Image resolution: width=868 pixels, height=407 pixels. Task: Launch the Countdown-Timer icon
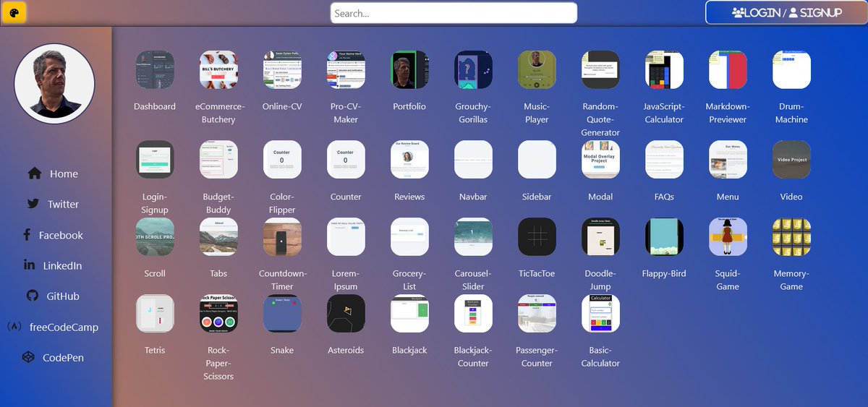click(x=282, y=236)
